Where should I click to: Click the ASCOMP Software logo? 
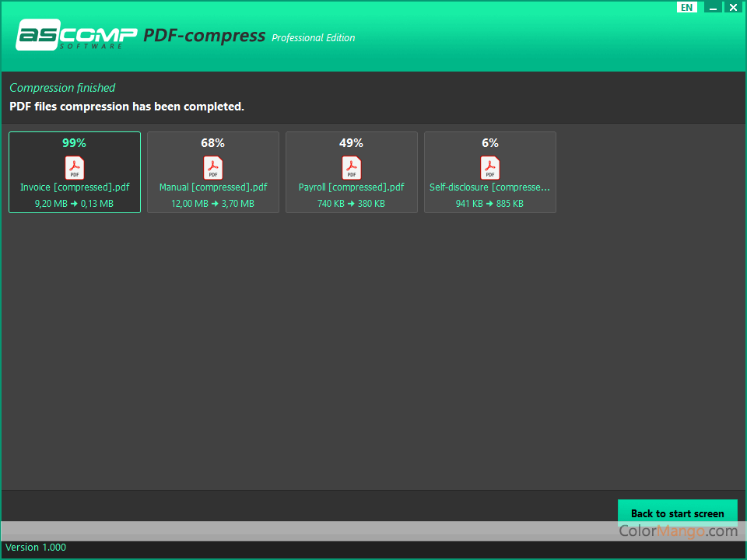click(75, 36)
